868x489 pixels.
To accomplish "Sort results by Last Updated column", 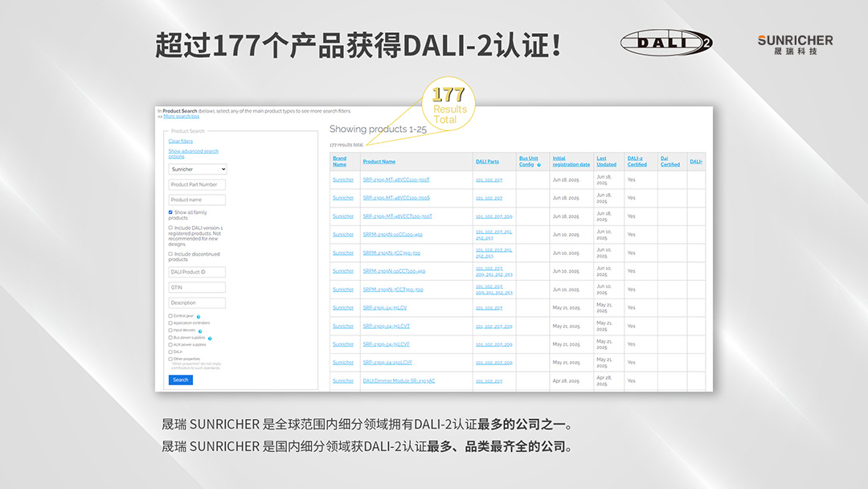I will point(606,161).
